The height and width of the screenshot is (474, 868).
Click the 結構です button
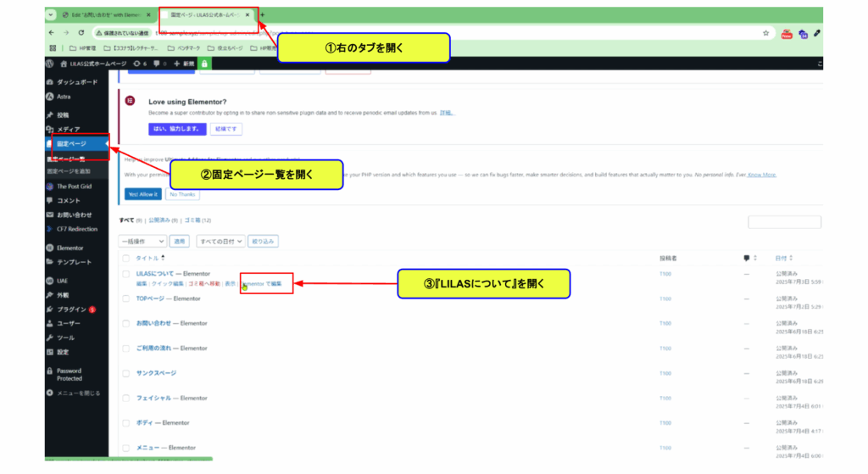(225, 129)
